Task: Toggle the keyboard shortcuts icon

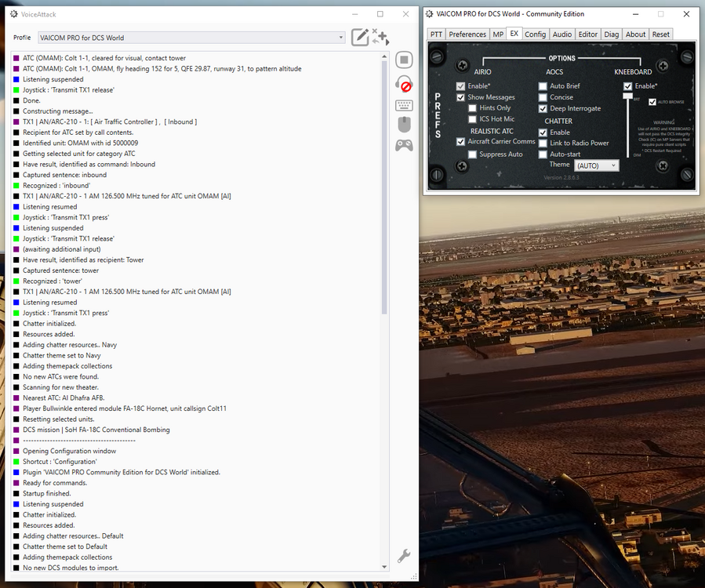Action: pos(404,105)
